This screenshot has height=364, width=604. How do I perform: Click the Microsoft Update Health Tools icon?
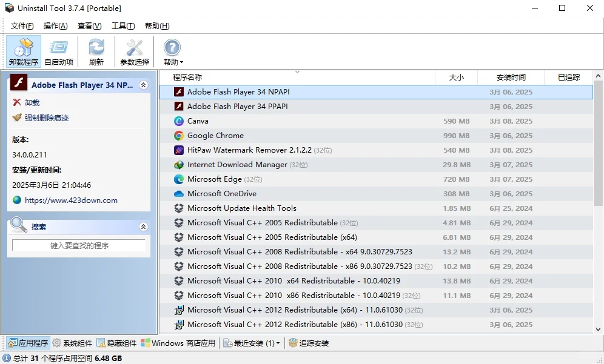point(179,208)
